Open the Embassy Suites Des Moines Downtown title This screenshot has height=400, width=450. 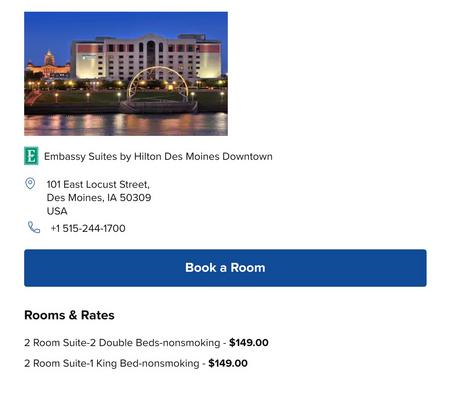click(158, 156)
